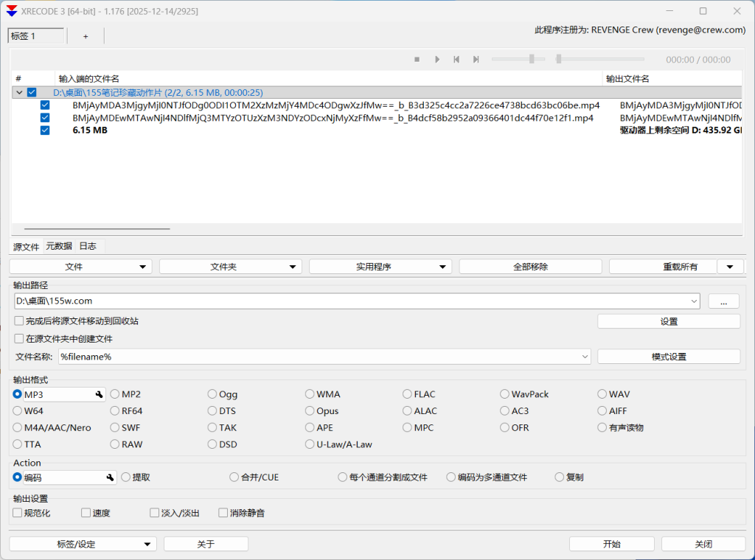This screenshot has width=755, height=560.
Task: Click the XRECODE app logo in title bar
Action: pyautogui.click(x=11, y=11)
